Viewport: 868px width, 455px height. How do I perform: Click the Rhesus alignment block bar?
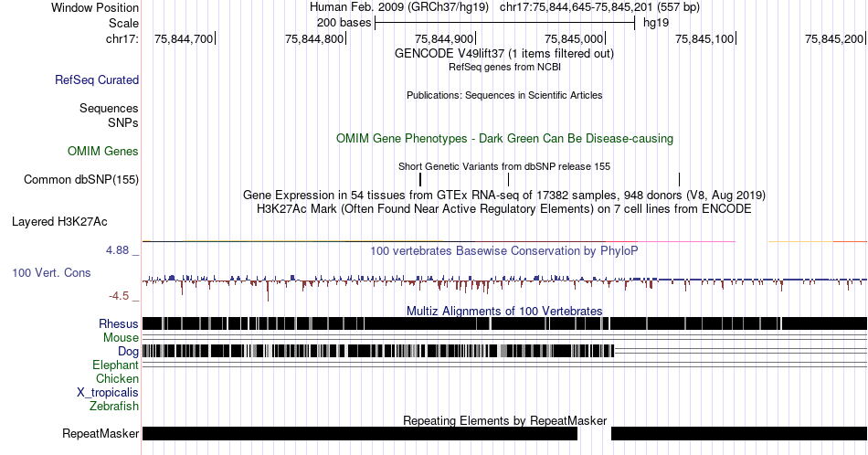click(x=504, y=323)
